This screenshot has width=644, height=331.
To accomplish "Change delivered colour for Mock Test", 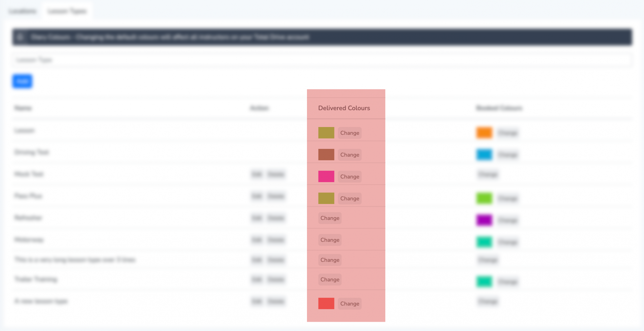I will pos(350,176).
